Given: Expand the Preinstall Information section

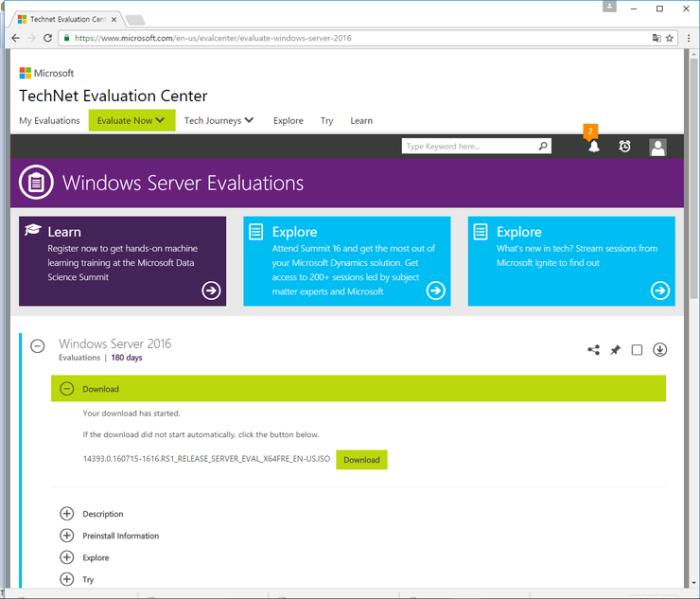Looking at the screenshot, I should pos(67,535).
